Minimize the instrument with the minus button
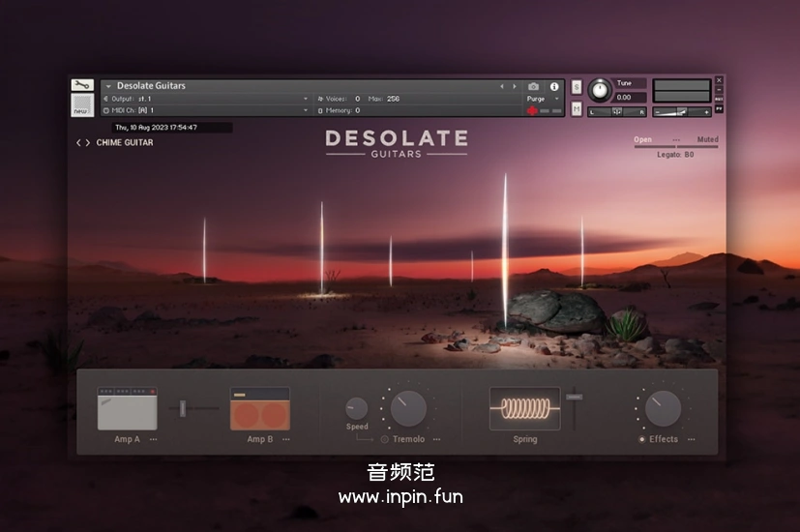The width and height of the screenshot is (800, 532). coord(719,90)
